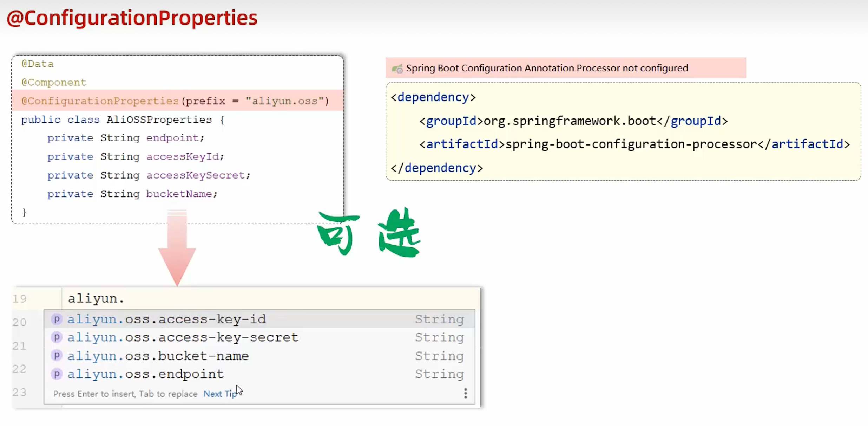This screenshot has width=868, height=426.
Task: Click property icon beside aliyun.oss.bucket-name
Action: pyautogui.click(x=57, y=356)
